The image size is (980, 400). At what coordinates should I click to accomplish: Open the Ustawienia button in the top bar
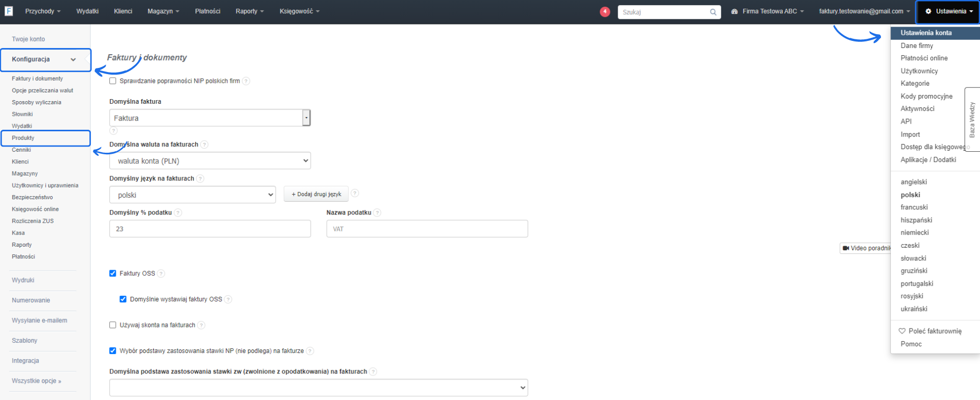pos(948,11)
